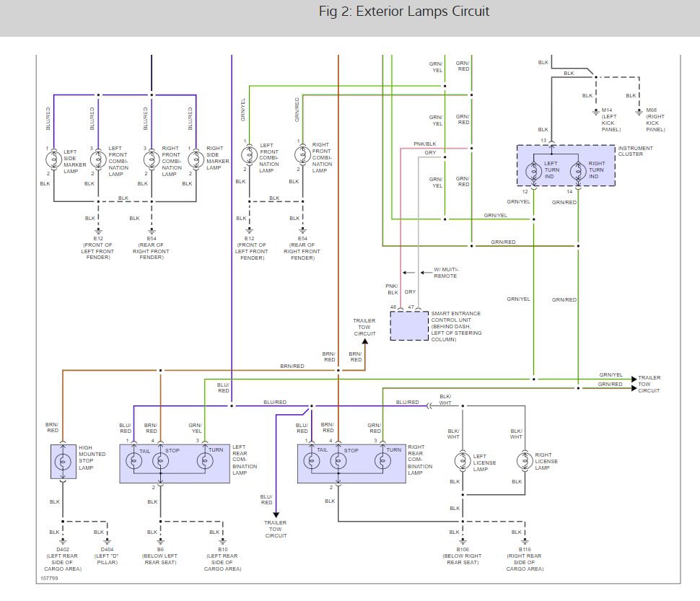Click the Trailer Tow Circuit downward blue arrow

[276, 514]
